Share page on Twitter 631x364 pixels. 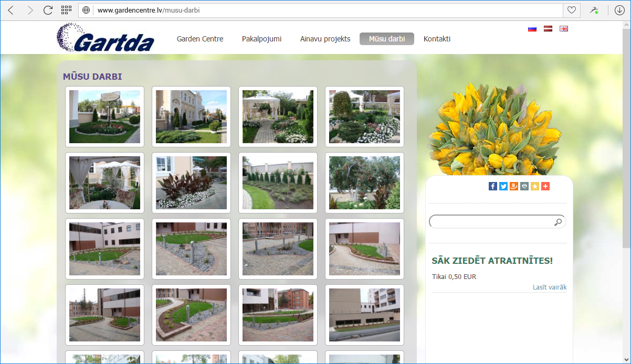pos(503,186)
